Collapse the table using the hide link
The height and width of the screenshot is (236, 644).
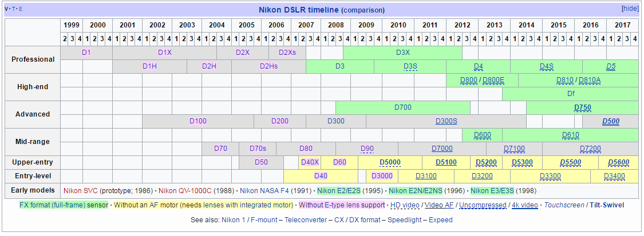coord(630,9)
